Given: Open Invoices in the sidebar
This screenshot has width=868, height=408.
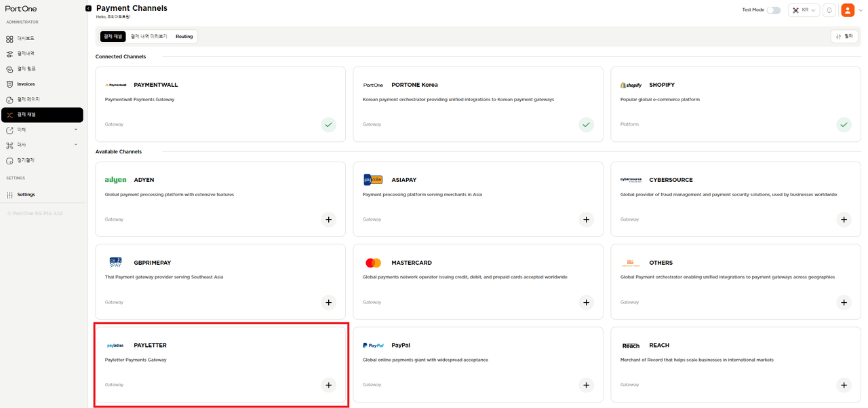Looking at the screenshot, I should click(x=26, y=84).
